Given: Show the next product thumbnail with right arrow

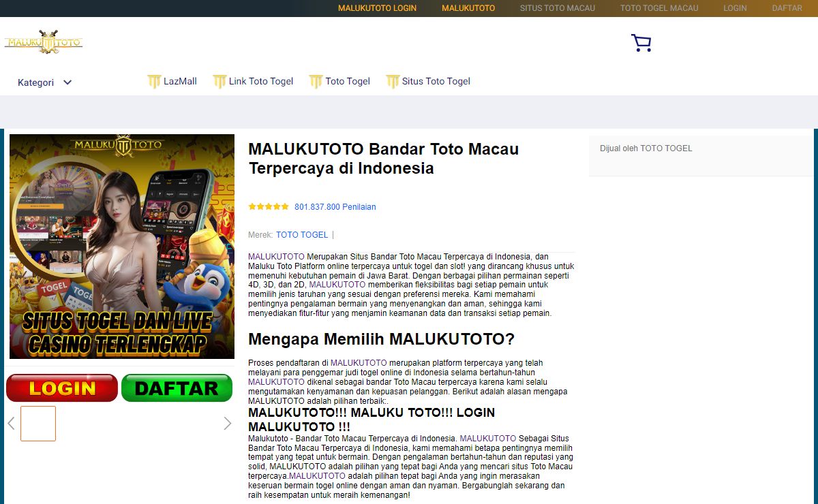Looking at the screenshot, I should click(228, 424).
